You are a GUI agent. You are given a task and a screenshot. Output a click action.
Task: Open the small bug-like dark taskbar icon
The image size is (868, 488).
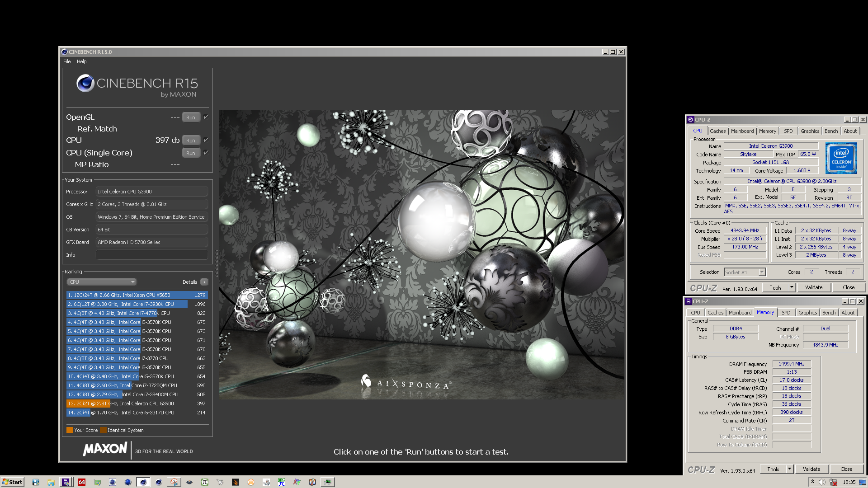point(189,482)
